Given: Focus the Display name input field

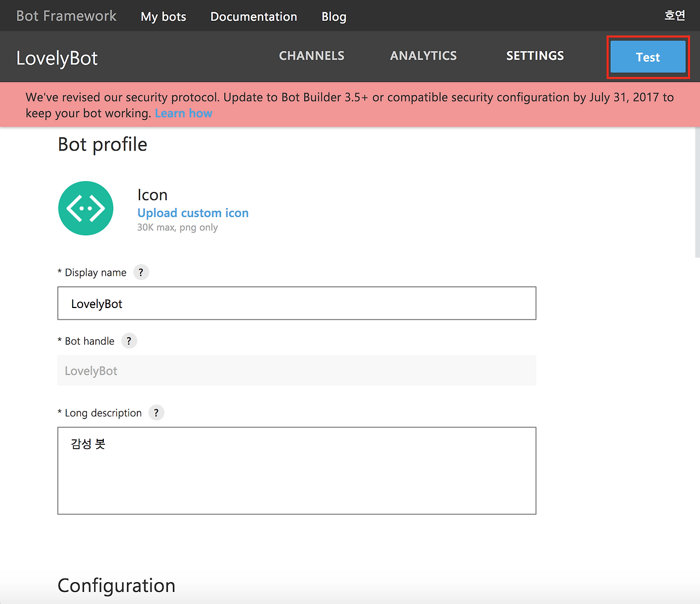Looking at the screenshot, I should click(297, 303).
